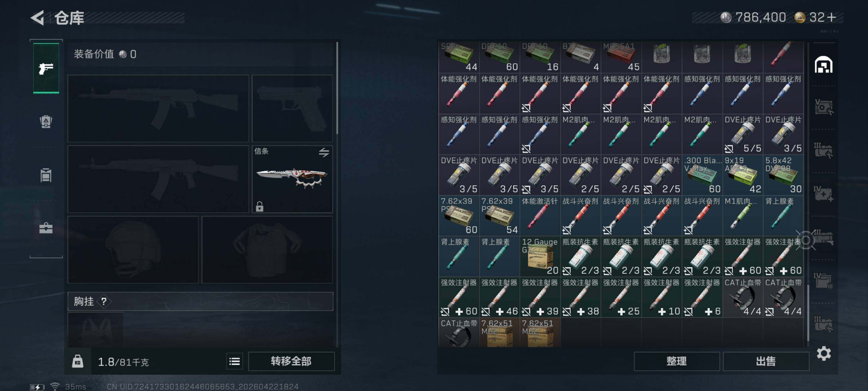Open the IV medical extension box icon

tap(823, 194)
